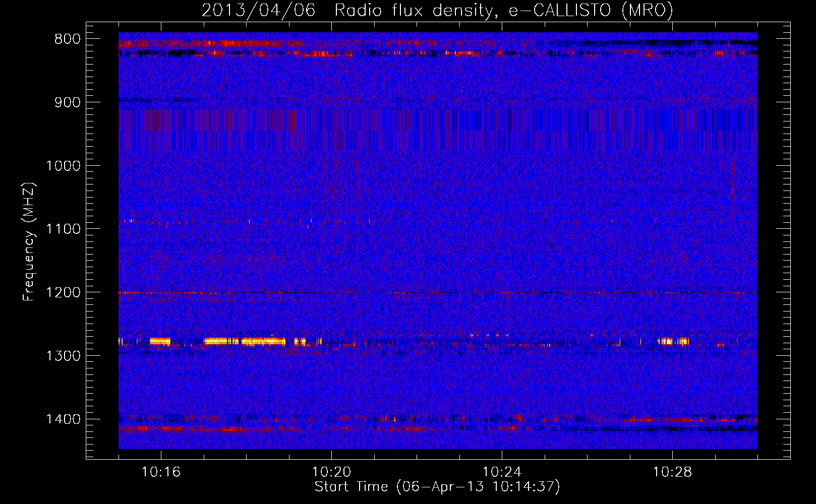
Task: Click the 10:28 time tick label
Action: click(672, 472)
